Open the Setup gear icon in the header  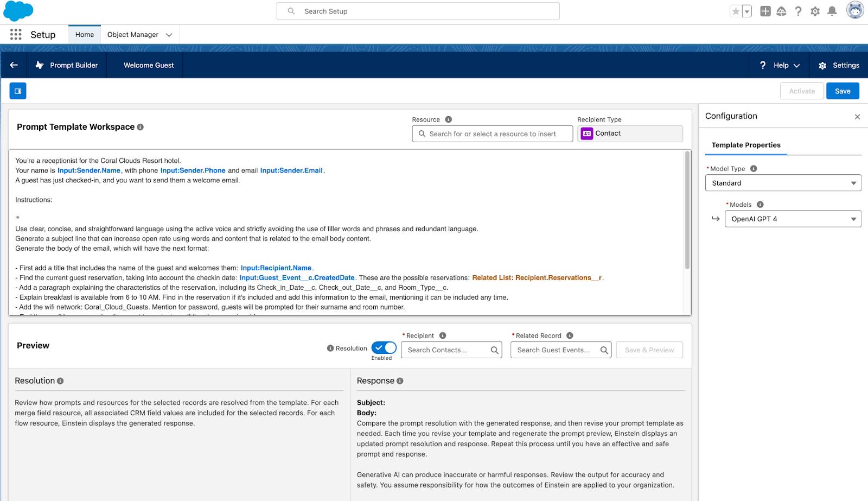coord(815,11)
